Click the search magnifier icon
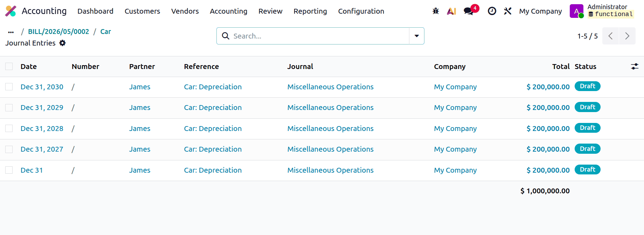 pyautogui.click(x=226, y=36)
